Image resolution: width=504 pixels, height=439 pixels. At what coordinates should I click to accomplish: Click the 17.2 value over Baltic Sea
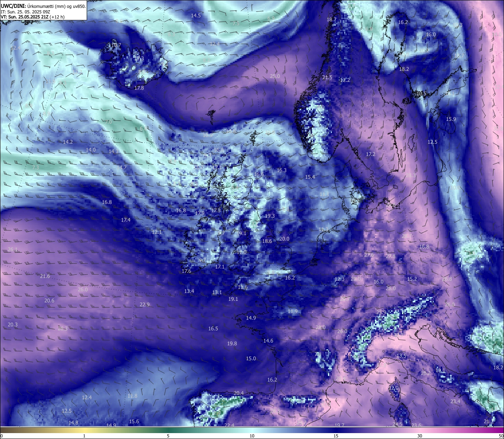coord(371,154)
